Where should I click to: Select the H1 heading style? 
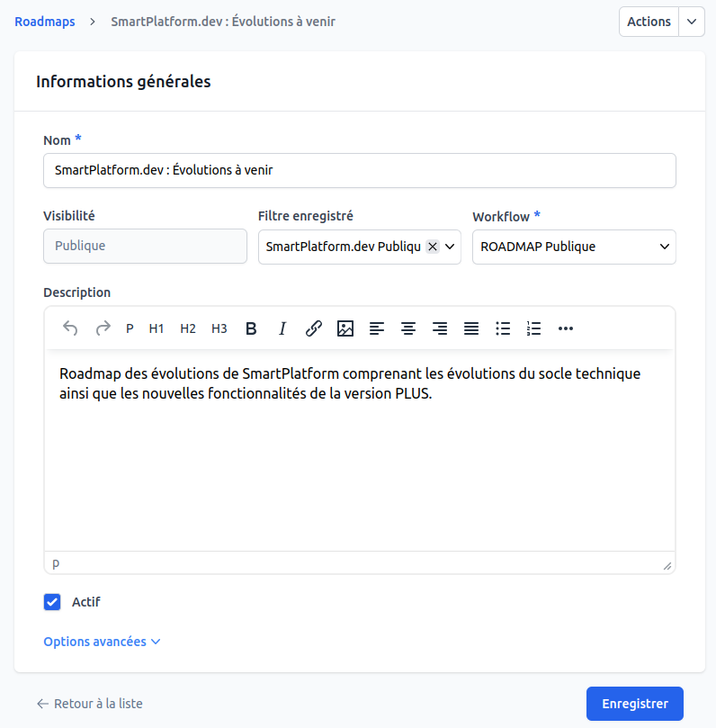click(157, 328)
